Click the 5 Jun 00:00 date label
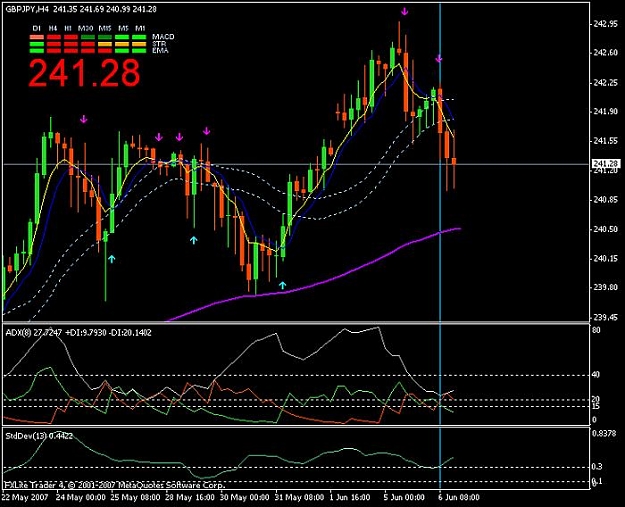Image resolution: width=625 pixels, height=507 pixels. pyautogui.click(x=404, y=497)
